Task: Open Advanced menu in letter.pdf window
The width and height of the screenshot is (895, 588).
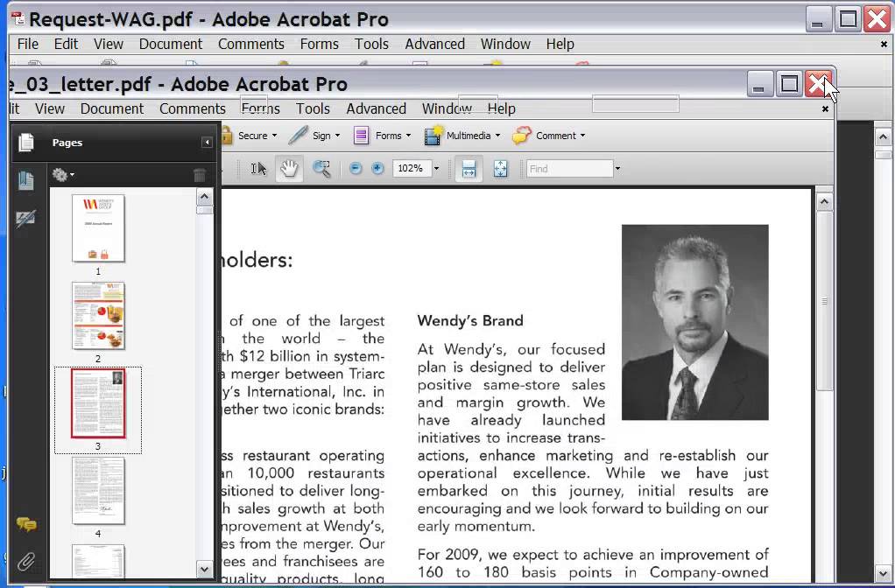Action: pyautogui.click(x=377, y=108)
